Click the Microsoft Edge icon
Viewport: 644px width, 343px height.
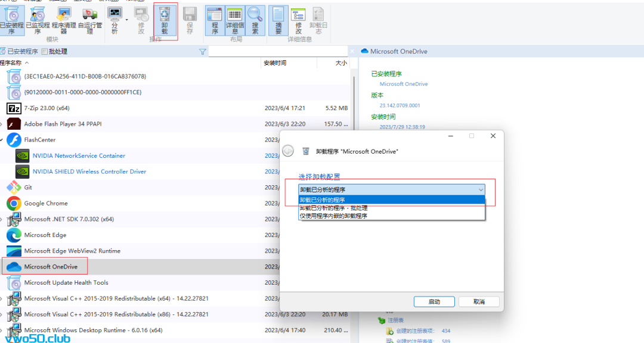click(x=14, y=235)
